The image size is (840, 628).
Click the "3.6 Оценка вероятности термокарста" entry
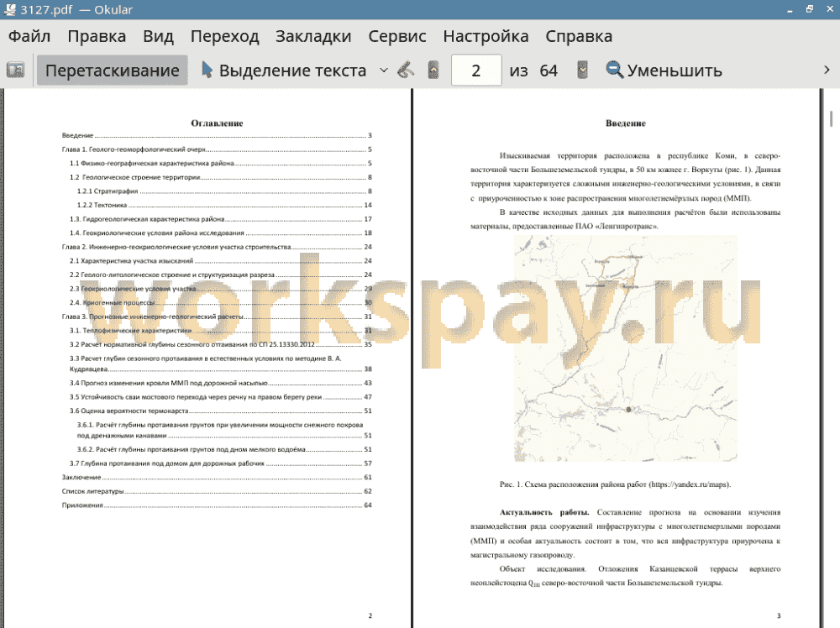221,411
